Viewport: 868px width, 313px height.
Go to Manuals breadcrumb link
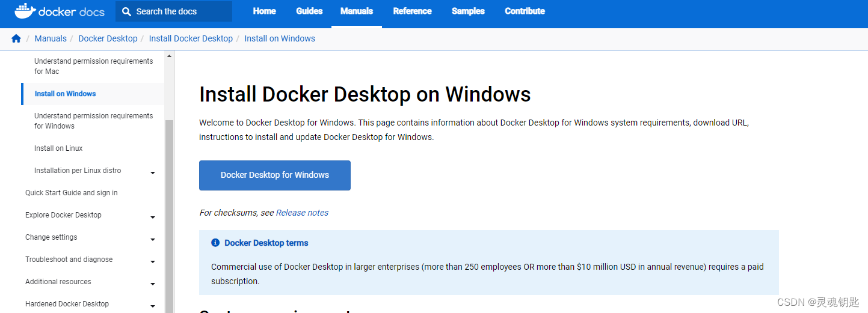pyautogui.click(x=51, y=38)
